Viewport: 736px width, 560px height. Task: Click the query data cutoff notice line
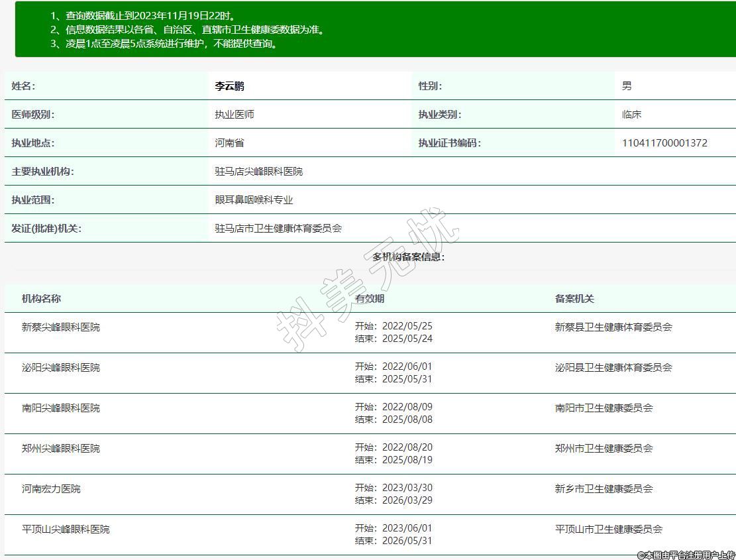[x=143, y=15]
